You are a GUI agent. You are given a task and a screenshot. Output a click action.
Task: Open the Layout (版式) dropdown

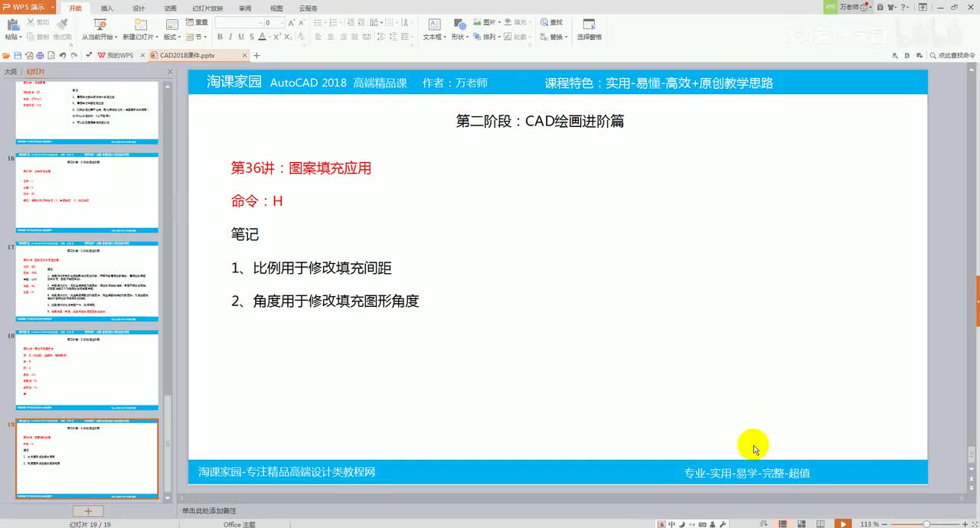(172, 37)
